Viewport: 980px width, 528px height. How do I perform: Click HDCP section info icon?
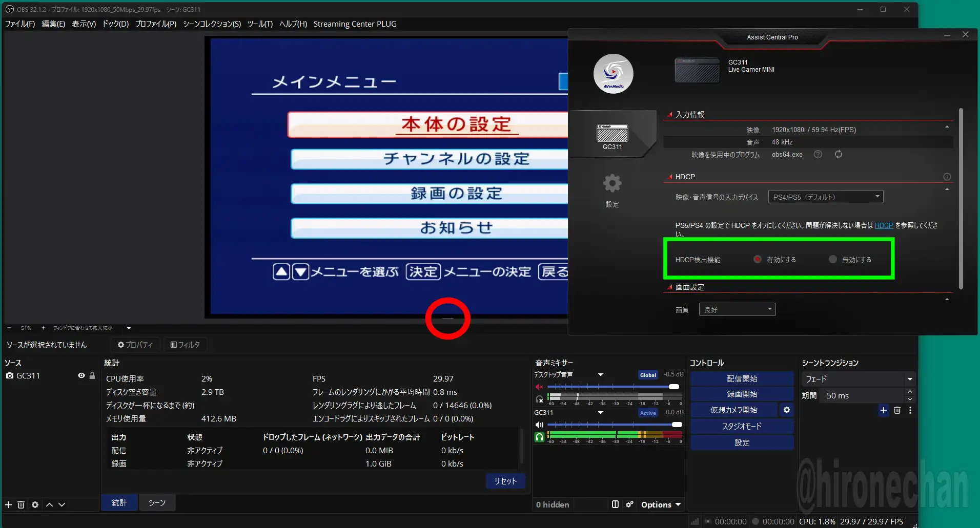point(947,177)
